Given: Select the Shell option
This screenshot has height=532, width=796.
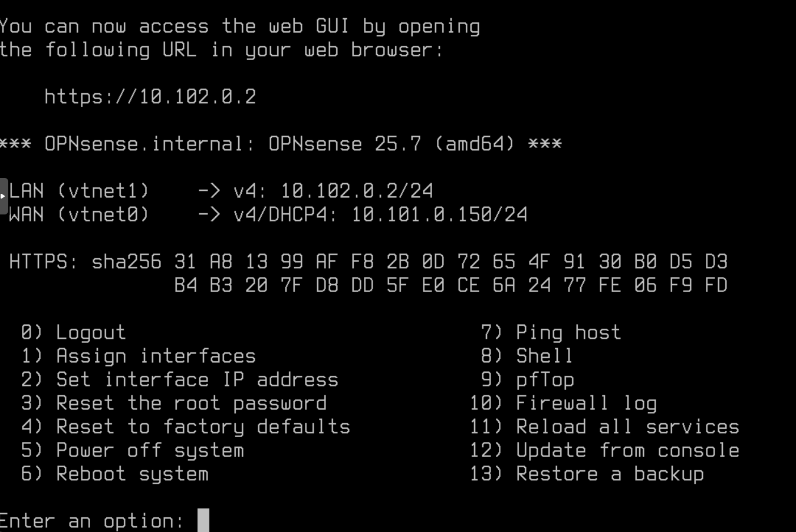Looking at the screenshot, I should point(544,356).
